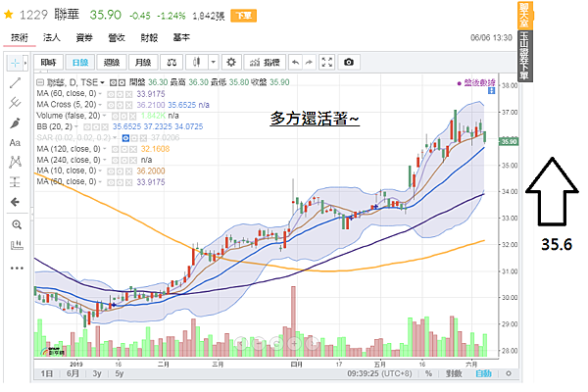Click the left arrow icon in sidebar

15,202
